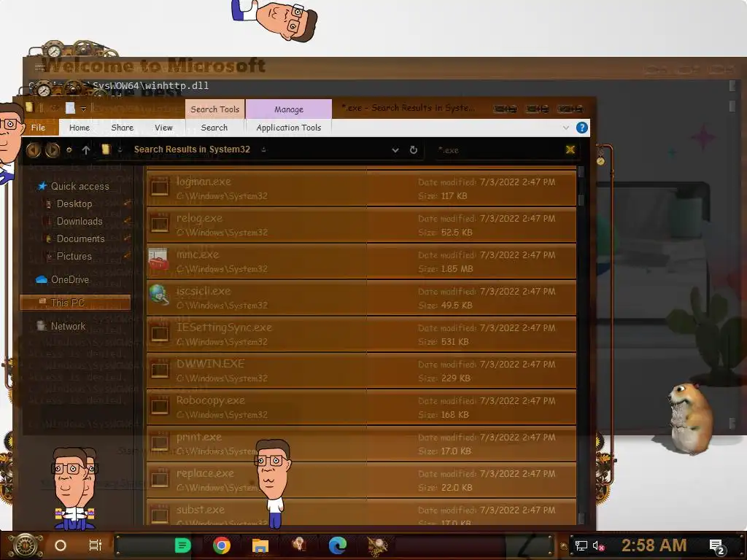Refresh the search results
Screen dimensions: 747x560
[x=414, y=150]
